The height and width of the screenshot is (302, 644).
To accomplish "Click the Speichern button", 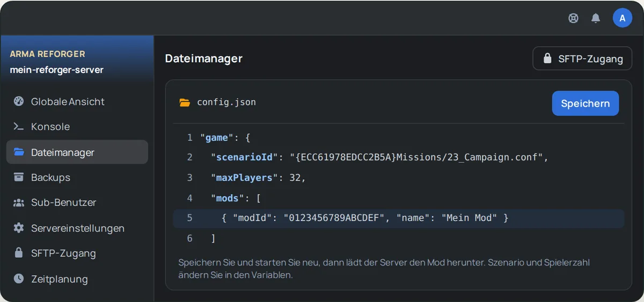I will point(585,104).
